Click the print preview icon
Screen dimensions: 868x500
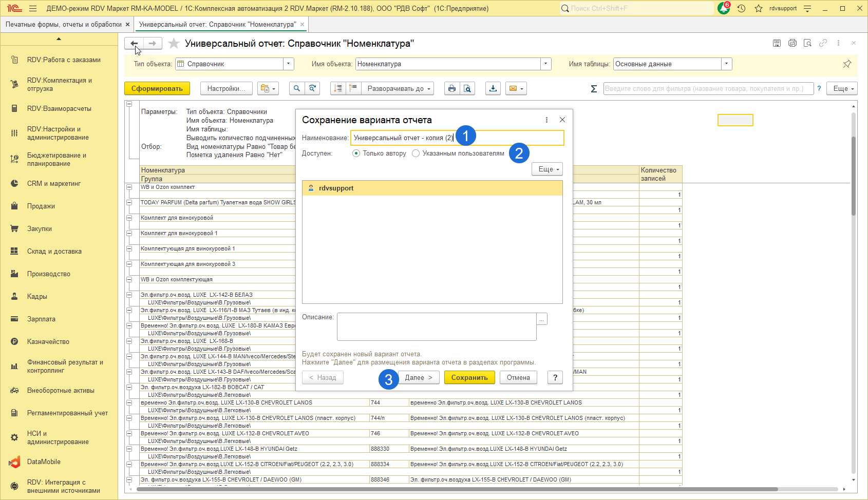(x=467, y=89)
